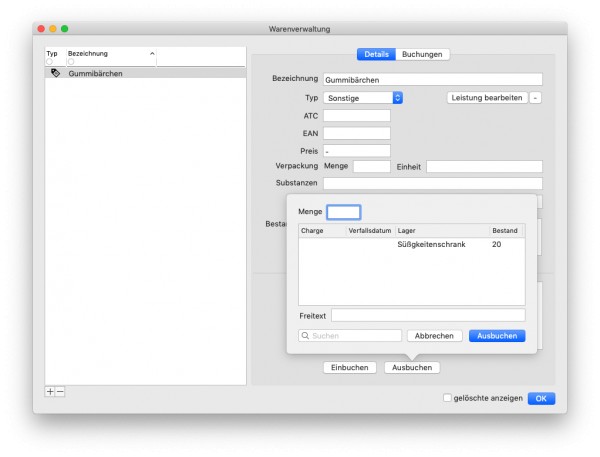This screenshot has width=600, height=457.
Task: Click the Freitext input field
Action: [x=428, y=315]
